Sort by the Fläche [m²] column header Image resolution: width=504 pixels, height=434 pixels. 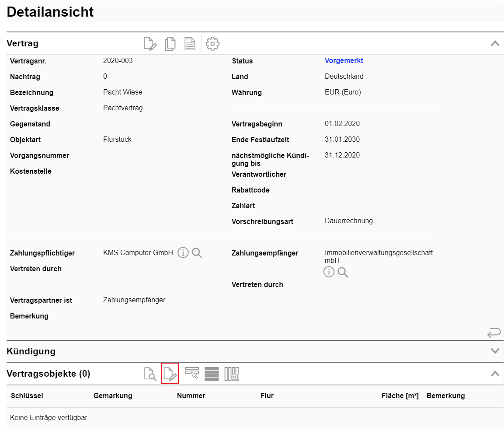click(x=400, y=396)
